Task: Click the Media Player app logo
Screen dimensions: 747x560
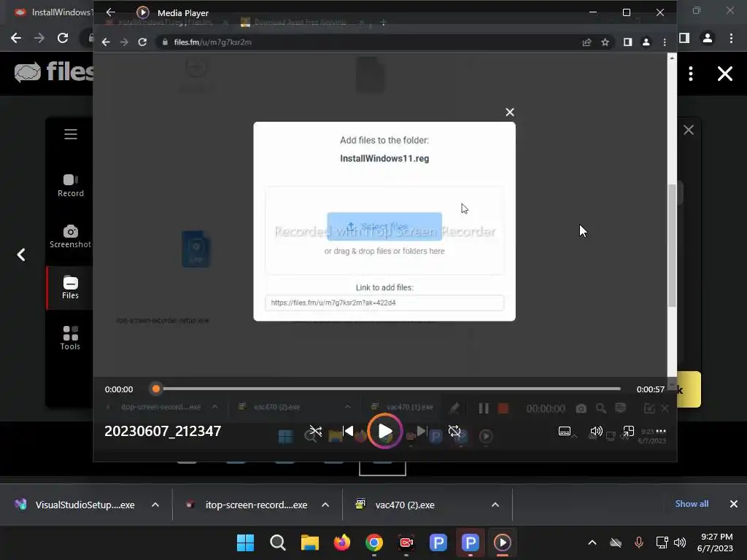Action: (142, 12)
